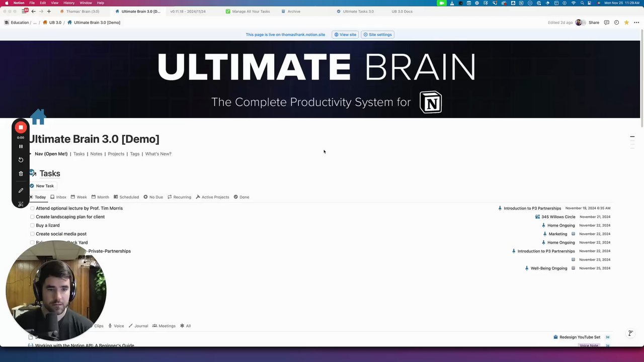Jump to Projects quick link
The height and width of the screenshot is (362, 644).
pyautogui.click(x=116, y=154)
